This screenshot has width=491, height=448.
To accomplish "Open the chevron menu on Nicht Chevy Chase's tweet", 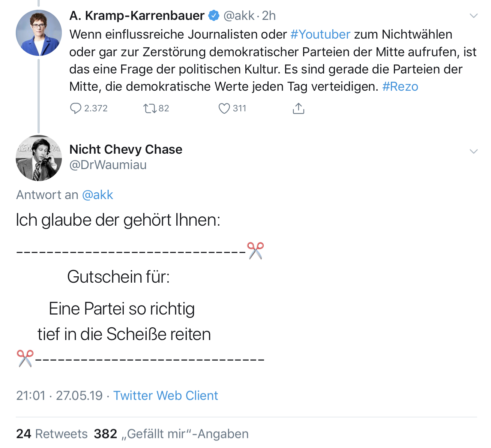I will coord(474,151).
